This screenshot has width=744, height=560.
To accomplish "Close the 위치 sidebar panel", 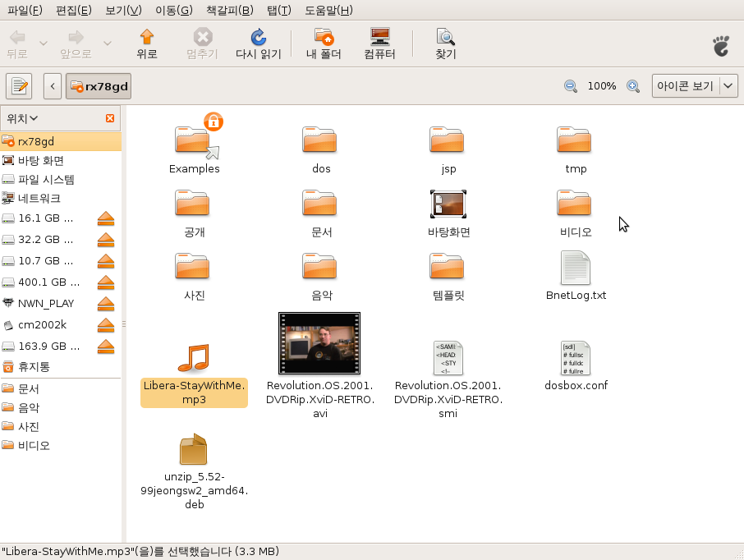I will 110,118.
